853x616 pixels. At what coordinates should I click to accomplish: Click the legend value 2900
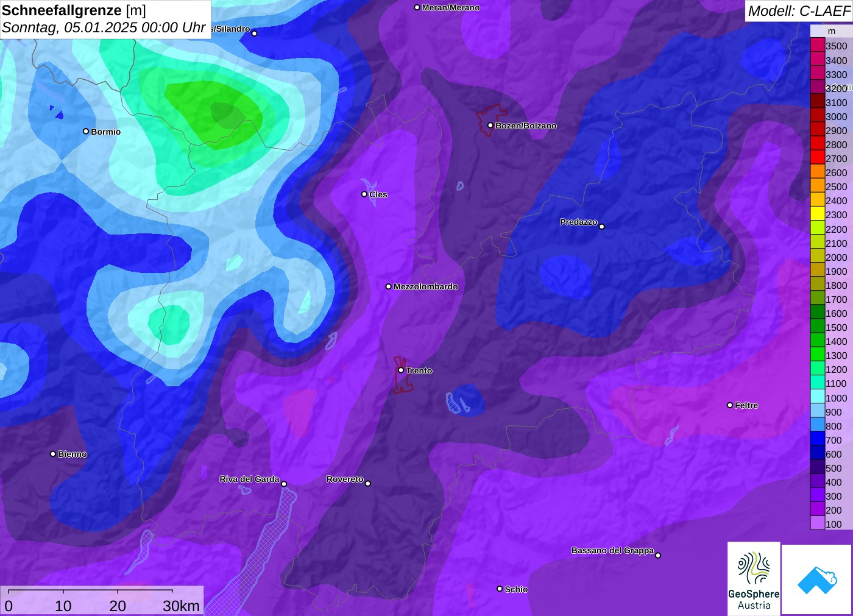tap(837, 130)
